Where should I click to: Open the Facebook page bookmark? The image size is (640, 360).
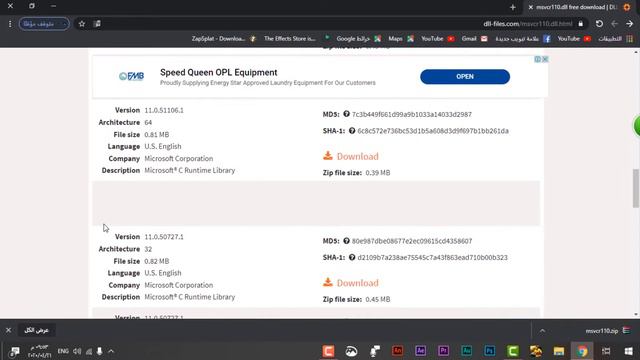(523, 39)
